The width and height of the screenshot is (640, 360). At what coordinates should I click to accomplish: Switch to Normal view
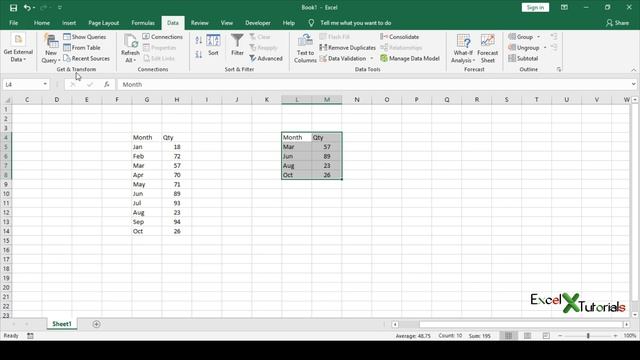(508, 336)
